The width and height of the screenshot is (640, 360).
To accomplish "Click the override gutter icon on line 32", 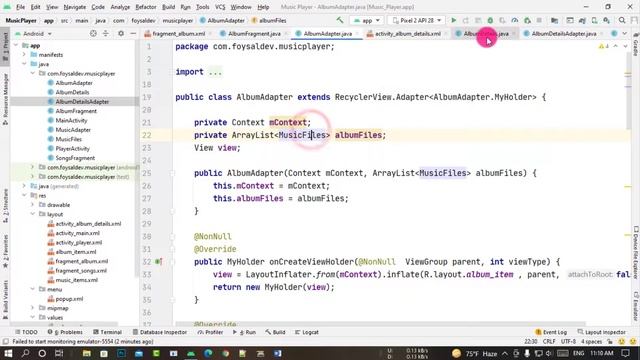I will click(158, 262).
